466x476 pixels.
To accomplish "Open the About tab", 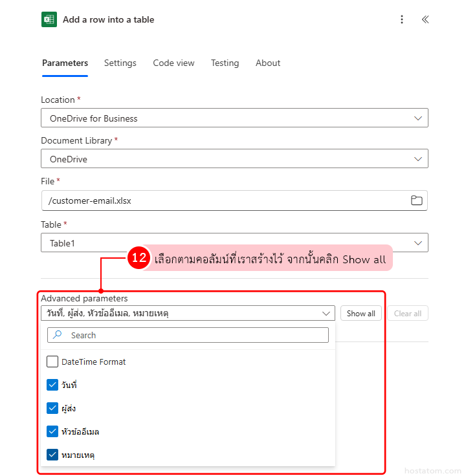I will pyautogui.click(x=268, y=63).
